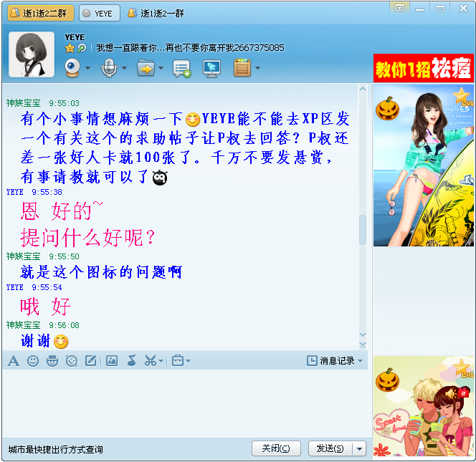Start a voice call with the microphone icon
Image resolution: width=476 pixels, height=462 pixels.
[109, 67]
